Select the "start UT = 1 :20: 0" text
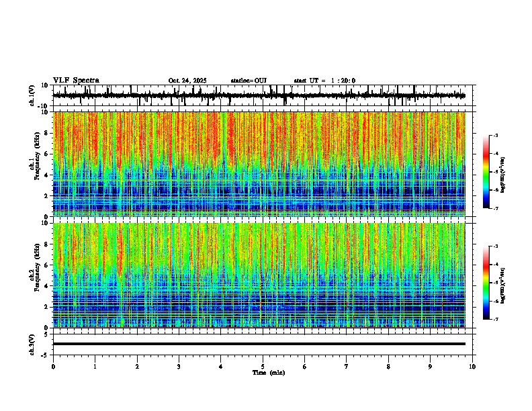Screen dimensions: 532x411 (324, 81)
